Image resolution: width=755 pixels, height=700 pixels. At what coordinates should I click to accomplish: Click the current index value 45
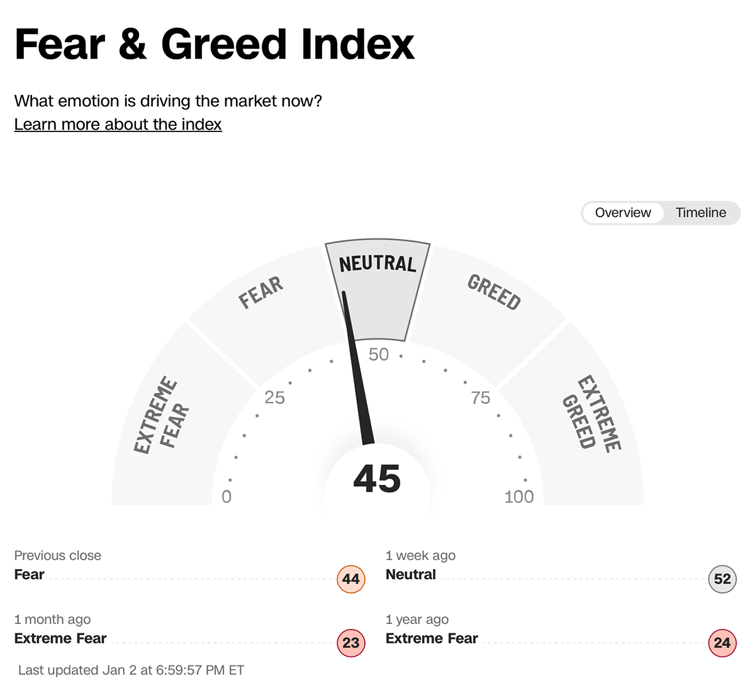[377, 479]
